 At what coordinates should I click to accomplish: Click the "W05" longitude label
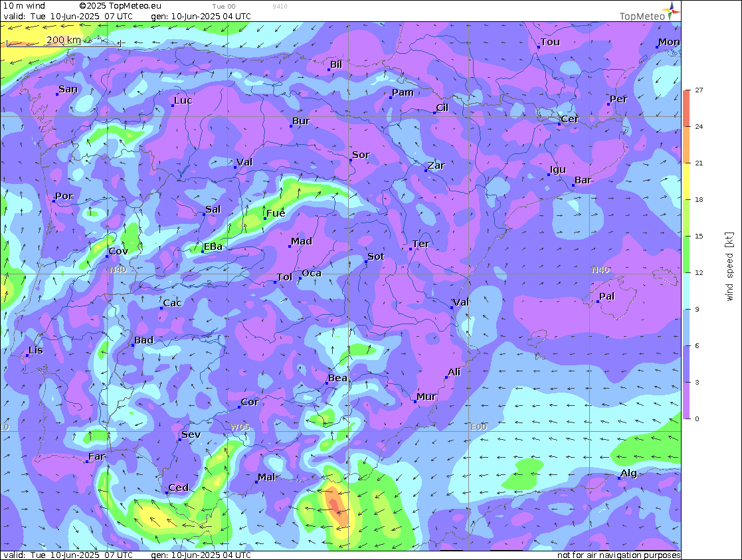(x=240, y=427)
